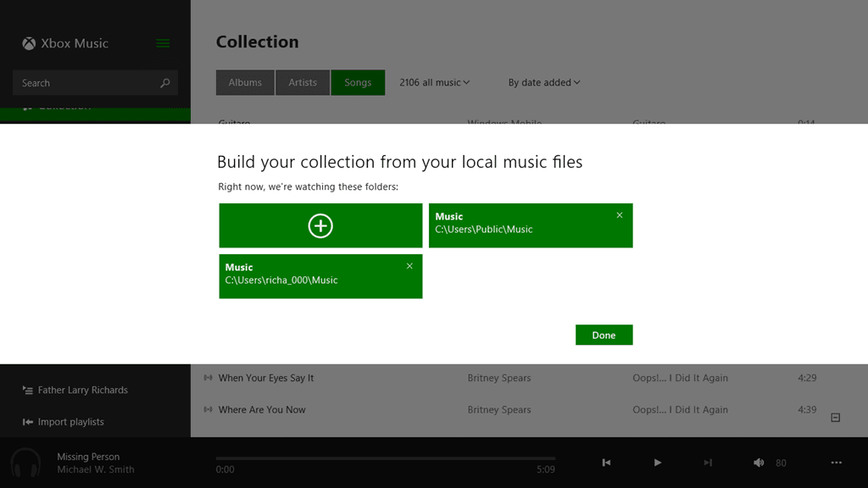Viewport: 868px width, 488px height.
Task: Open the more options ellipsis icon
Action: coord(837,463)
